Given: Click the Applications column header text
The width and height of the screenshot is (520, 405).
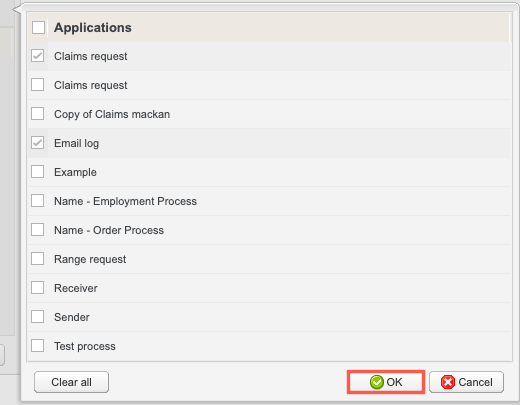Looking at the screenshot, I should (93, 28).
